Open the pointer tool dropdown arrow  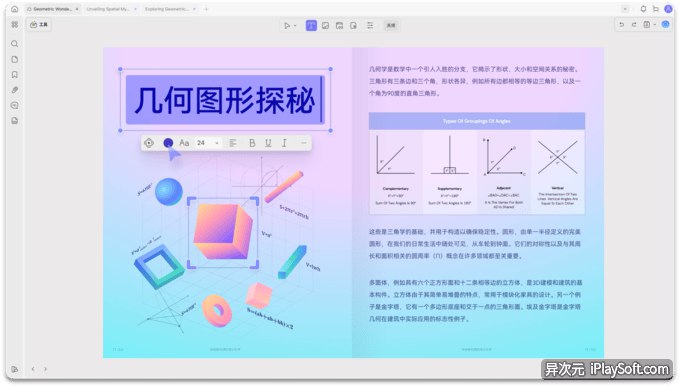click(295, 26)
